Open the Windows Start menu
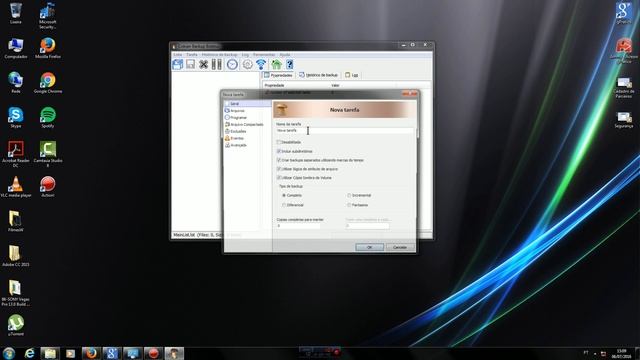Image resolution: width=640 pixels, height=360 pixels. tap(9, 353)
